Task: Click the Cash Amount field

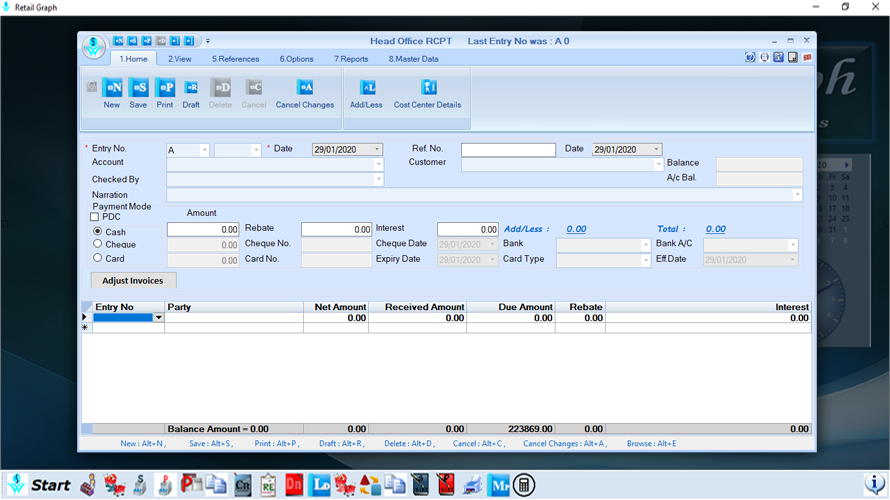Action: click(203, 229)
